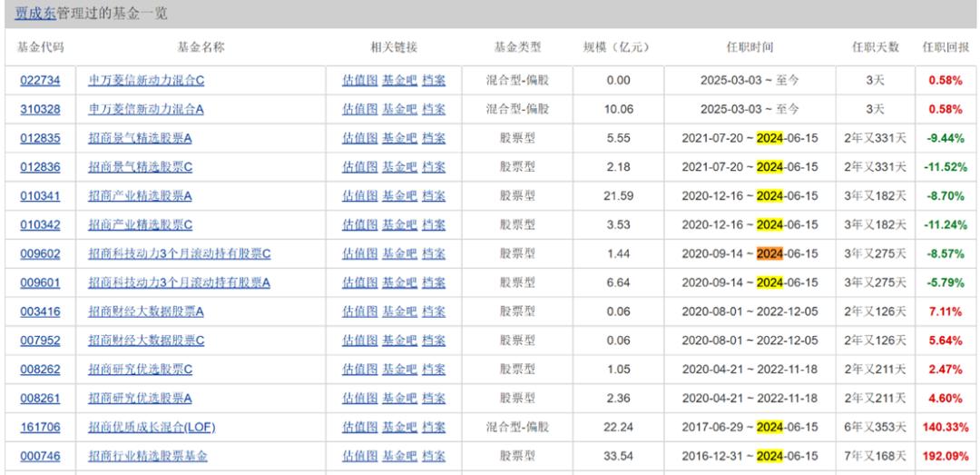Open 招商研究优选股票C fund name
This screenshot has width=980, height=475.
[x=140, y=370]
